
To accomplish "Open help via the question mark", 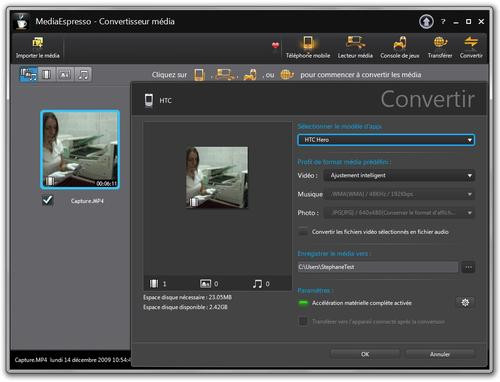I will coord(443,22).
